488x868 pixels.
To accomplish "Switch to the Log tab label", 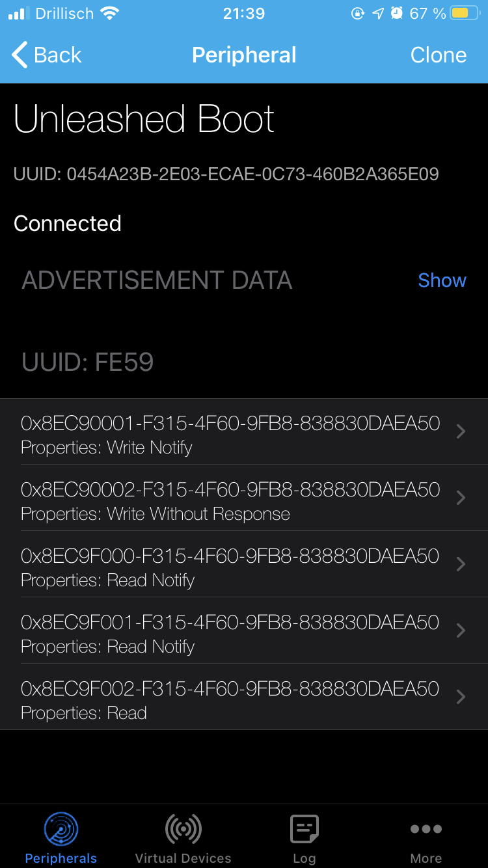I will 304,858.
